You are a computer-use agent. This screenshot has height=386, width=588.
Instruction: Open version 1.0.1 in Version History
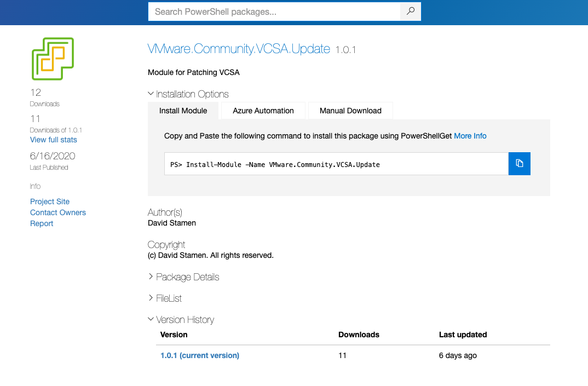199,355
